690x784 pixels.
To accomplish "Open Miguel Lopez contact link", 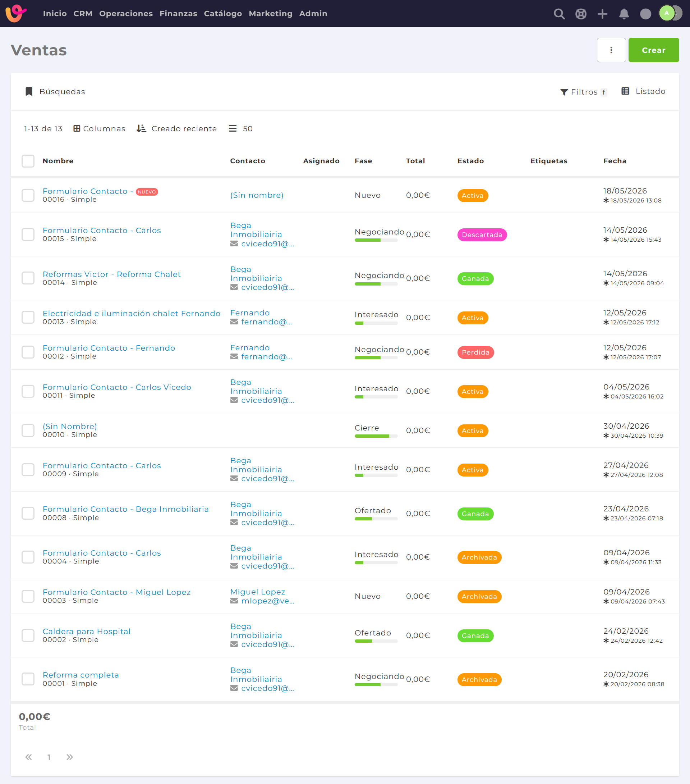I will [258, 592].
